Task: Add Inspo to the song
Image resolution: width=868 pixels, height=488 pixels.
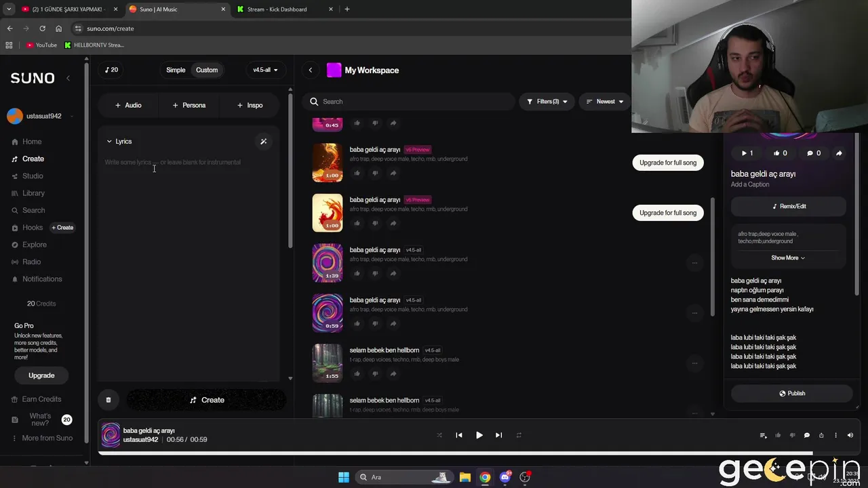Action: (x=250, y=105)
